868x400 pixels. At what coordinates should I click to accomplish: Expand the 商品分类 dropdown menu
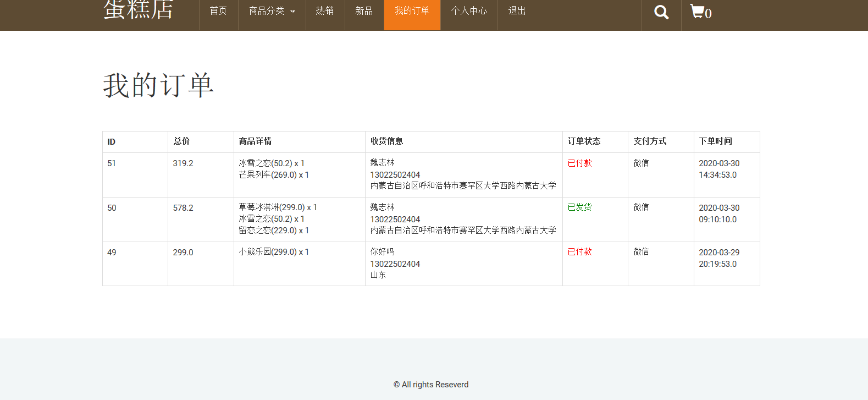click(x=272, y=11)
